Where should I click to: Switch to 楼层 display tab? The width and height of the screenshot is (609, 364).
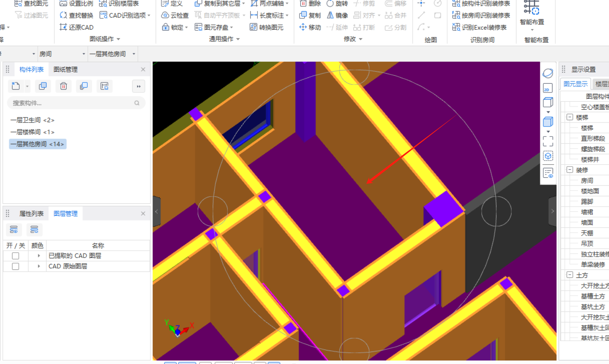coord(601,84)
